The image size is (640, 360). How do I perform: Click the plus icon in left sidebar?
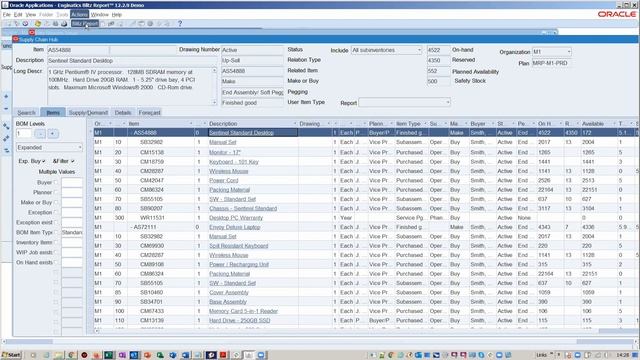pos(6,96)
